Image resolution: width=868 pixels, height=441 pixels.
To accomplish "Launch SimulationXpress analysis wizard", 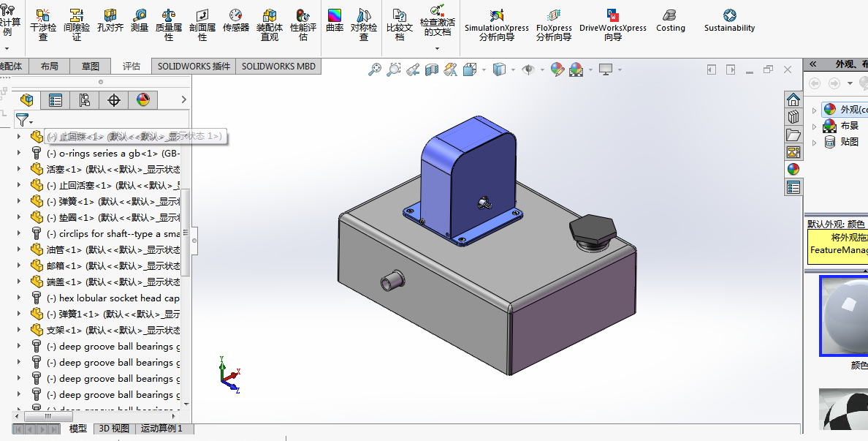I will pyautogui.click(x=497, y=26).
